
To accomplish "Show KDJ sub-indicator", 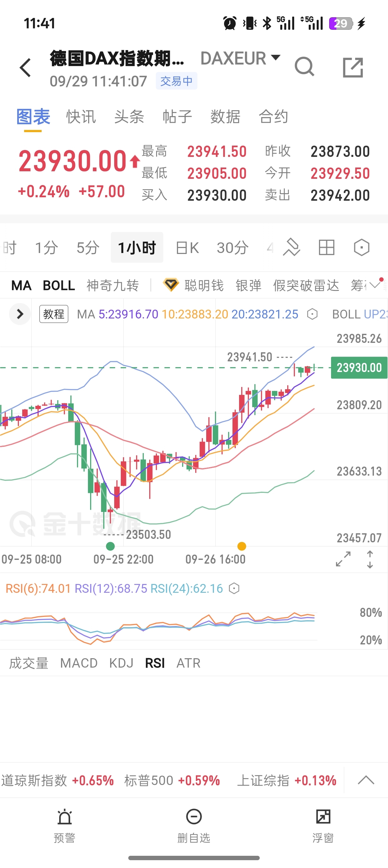I will pyautogui.click(x=121, y=663).
